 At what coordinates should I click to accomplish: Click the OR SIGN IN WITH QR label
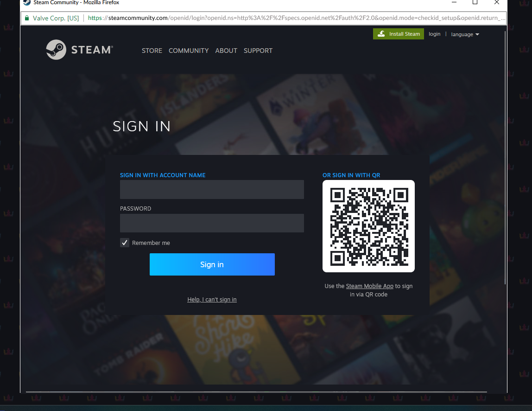point(351,175)
